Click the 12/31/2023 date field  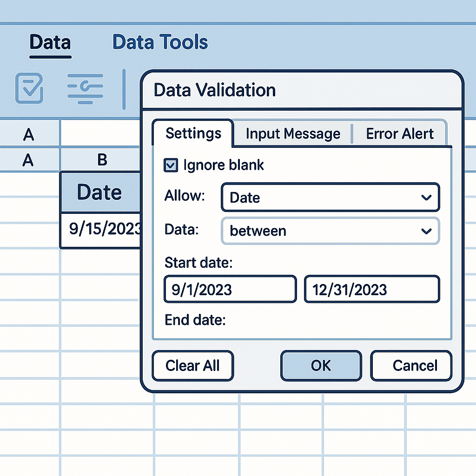pyautogui.click(x=371, y=290)
